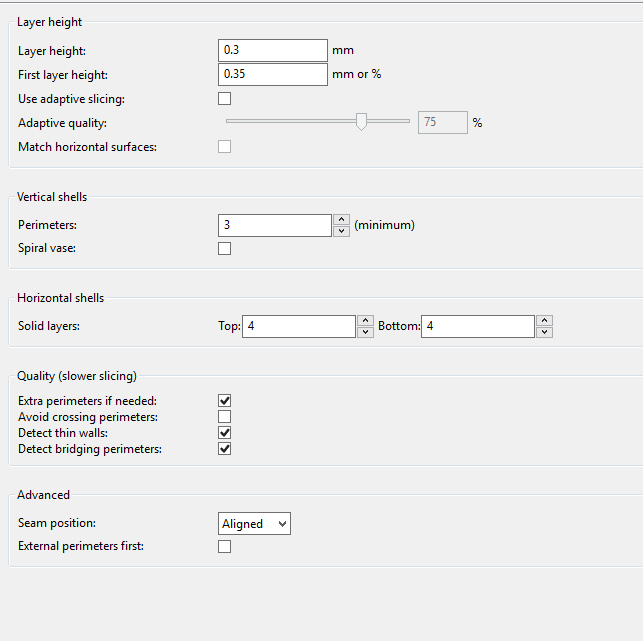The width and height of the screenshot is (643, 641).
Task: Uncheck Detect bridging perimeters
Action: (x=224, y=449)
